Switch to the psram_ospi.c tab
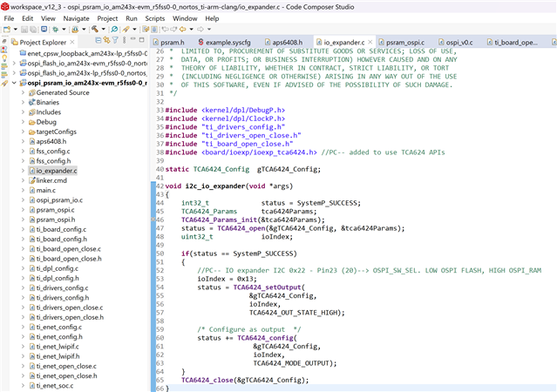 (x=401, y=43)
